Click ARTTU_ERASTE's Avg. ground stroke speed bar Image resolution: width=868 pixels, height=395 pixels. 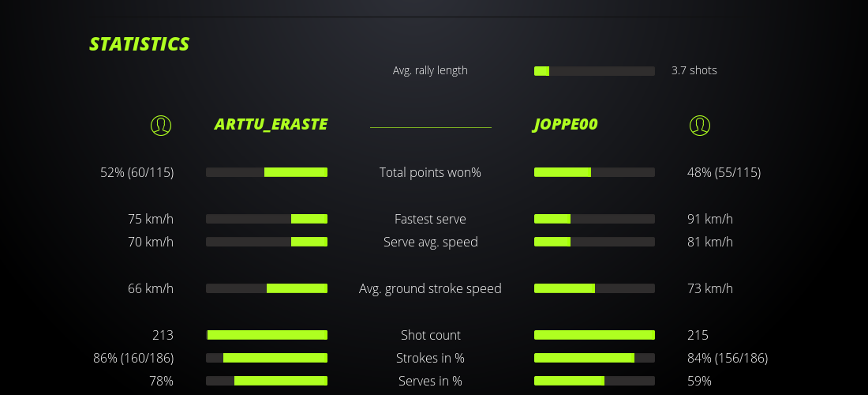coord(267,288)
